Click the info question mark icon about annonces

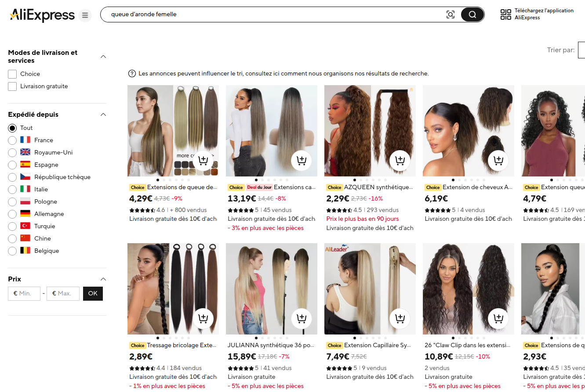click(132, 73)
